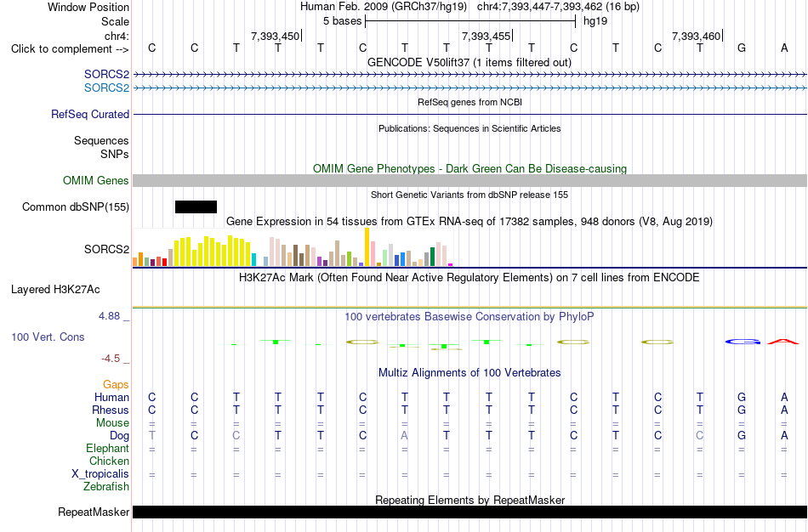The height and width of the screenshot is (532, 808).
Task: Click the RepeatMasker track label
Action: pos(94,512)
